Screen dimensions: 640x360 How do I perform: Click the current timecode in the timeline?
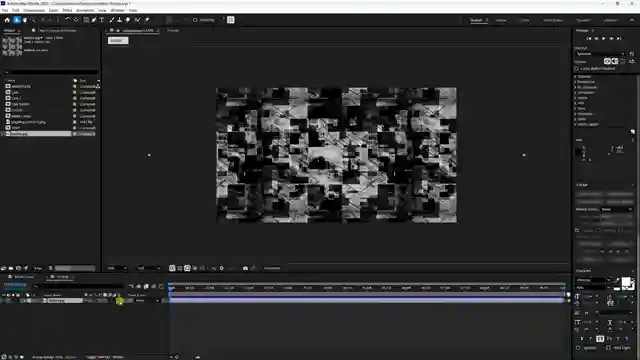click(16, 285)
